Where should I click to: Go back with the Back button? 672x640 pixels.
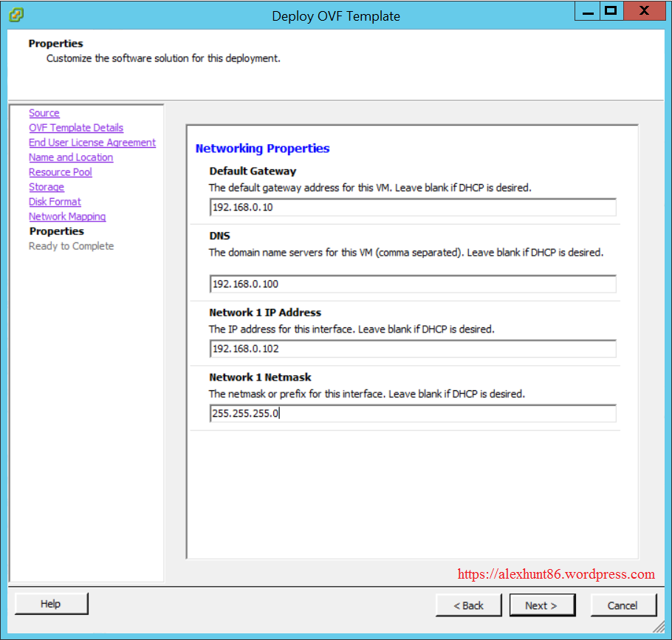(468, 605)
